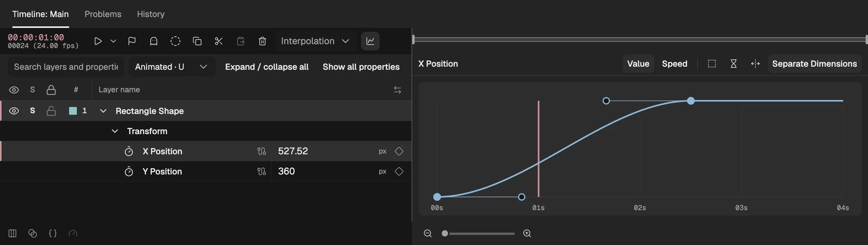Click the copy keyframes icon
The width and height of the screenshot is (868, 245).
click(x=197, y=41)
